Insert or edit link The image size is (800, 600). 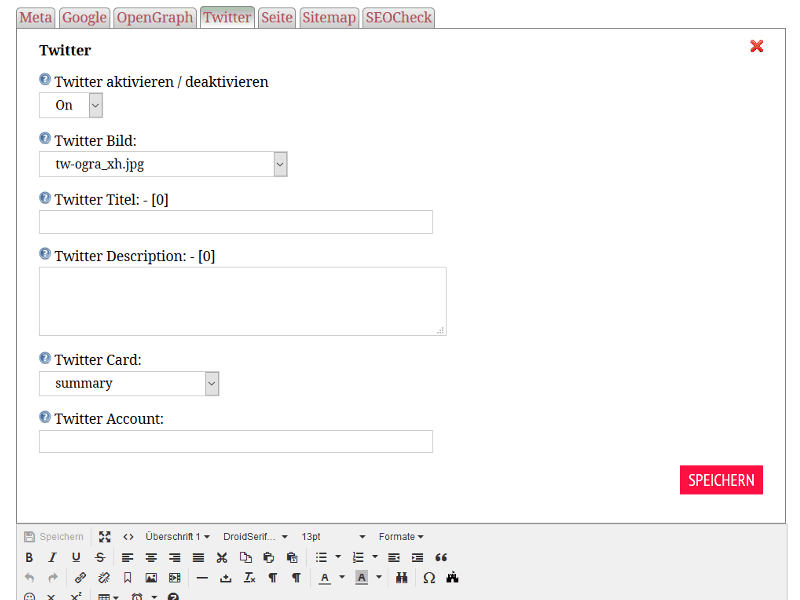point(80,578)
